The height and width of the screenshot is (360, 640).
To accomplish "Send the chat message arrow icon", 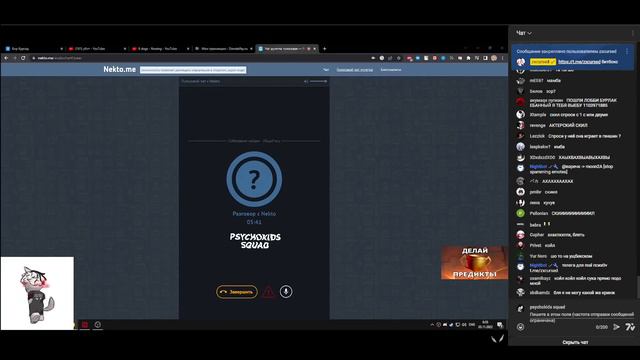I will (617, 327).
